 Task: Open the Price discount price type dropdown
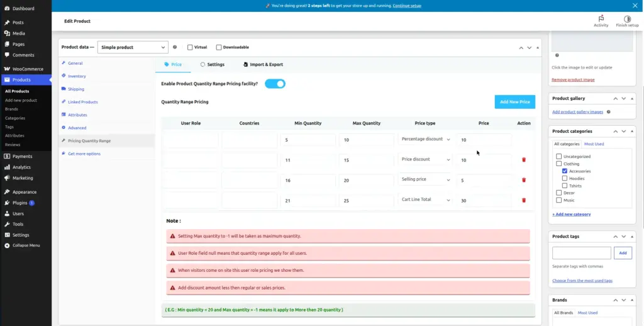point(426,159)
